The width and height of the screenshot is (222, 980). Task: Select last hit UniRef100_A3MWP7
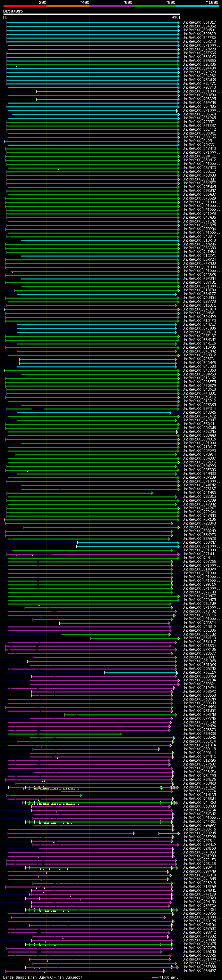(199, 971)
